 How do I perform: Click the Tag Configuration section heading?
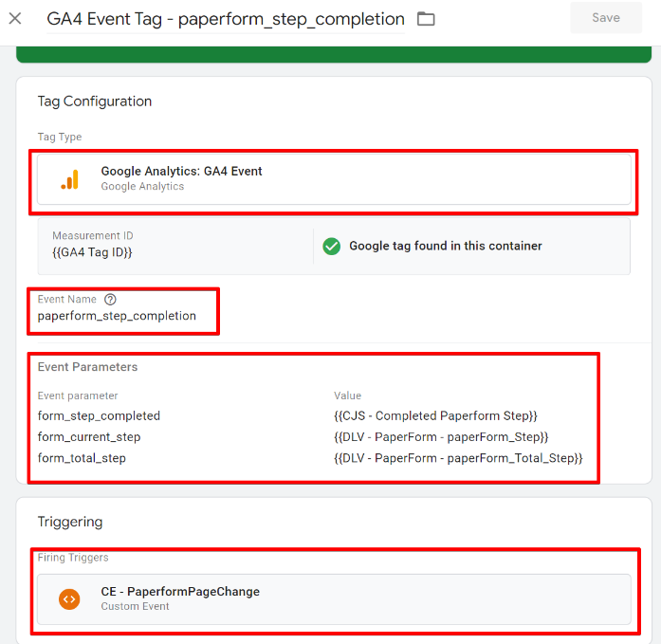[x=95, y=101]
